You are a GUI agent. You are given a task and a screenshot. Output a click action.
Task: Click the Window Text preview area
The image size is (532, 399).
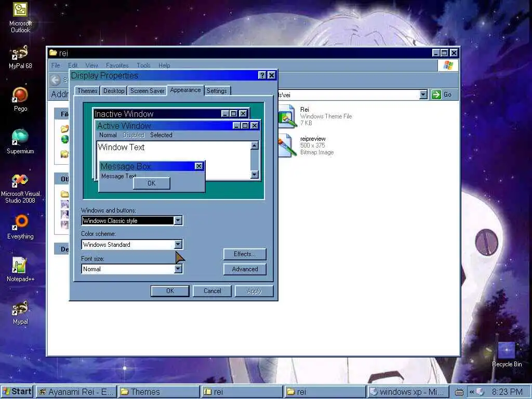point(174,160)
